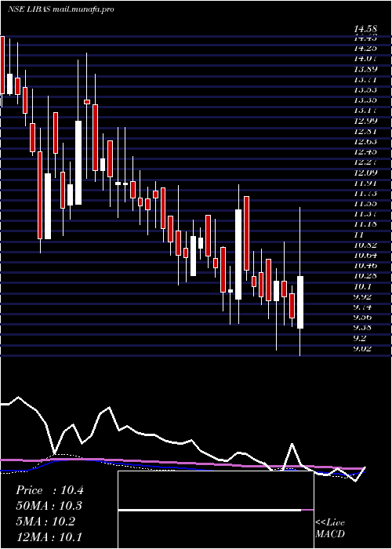The width and height of the screenshot is (392, 549).
Task: Click the 10.82 price axis label
Action: click(365, 245)
